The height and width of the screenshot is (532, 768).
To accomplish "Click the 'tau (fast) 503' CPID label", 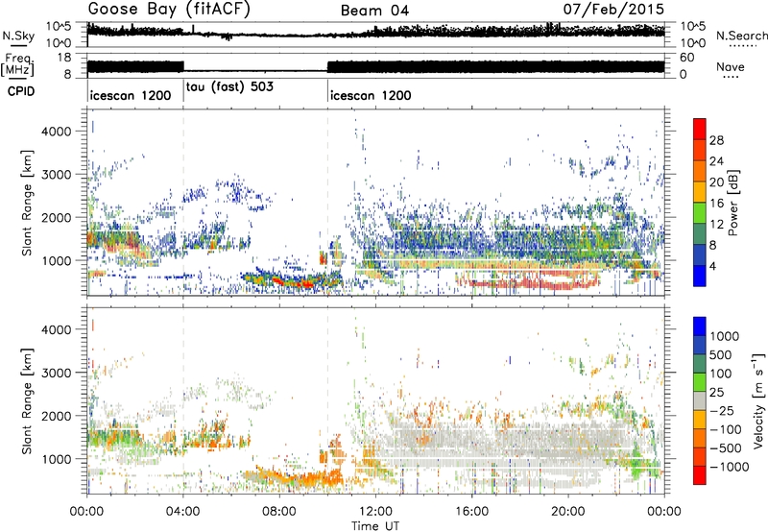I will (x=229, y=86).
